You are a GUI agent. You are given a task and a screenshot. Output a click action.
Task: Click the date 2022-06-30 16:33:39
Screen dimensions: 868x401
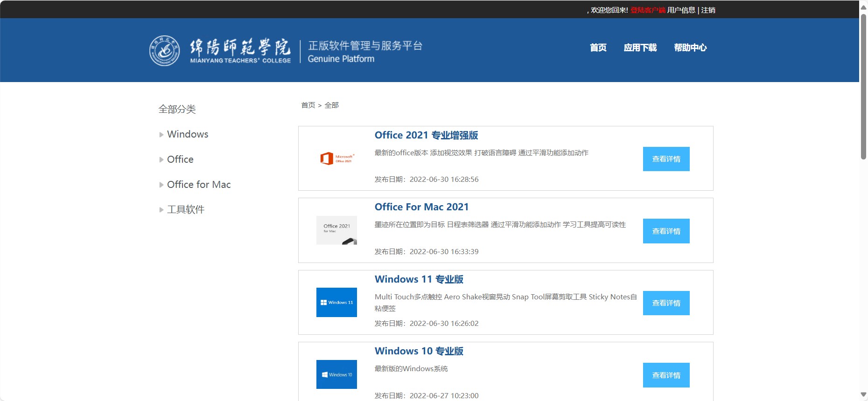[444, 252]
